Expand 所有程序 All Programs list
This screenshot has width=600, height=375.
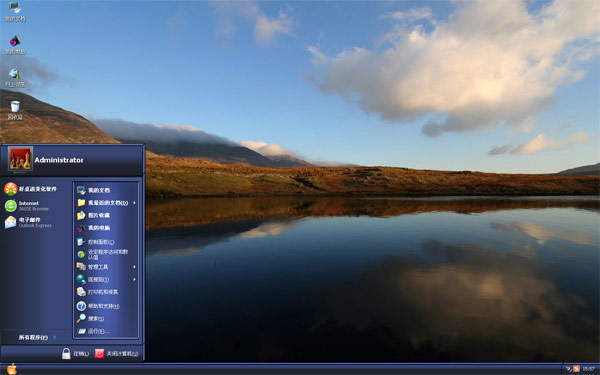[x=37, y=338]
